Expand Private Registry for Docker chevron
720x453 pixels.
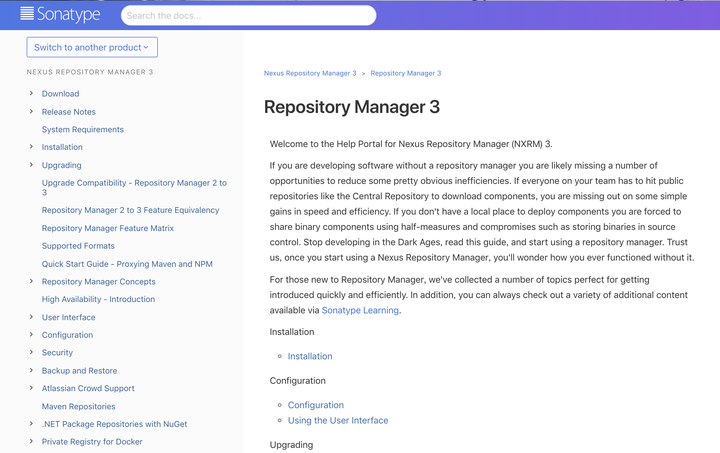(31, 442)
